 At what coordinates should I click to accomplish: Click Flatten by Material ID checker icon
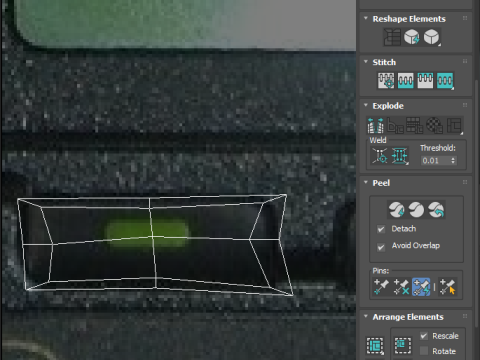[434, 125]
